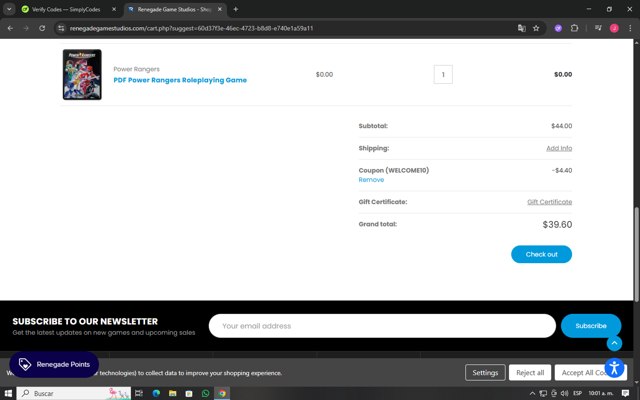Open Task View on taskbar
The image size is (640, 400).
pos(139,393)
